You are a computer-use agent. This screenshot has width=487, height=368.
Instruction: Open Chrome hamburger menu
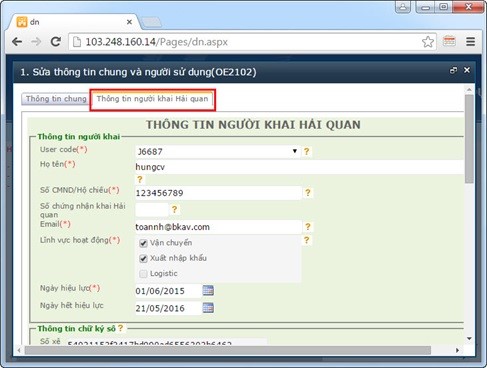coord(470,42)
